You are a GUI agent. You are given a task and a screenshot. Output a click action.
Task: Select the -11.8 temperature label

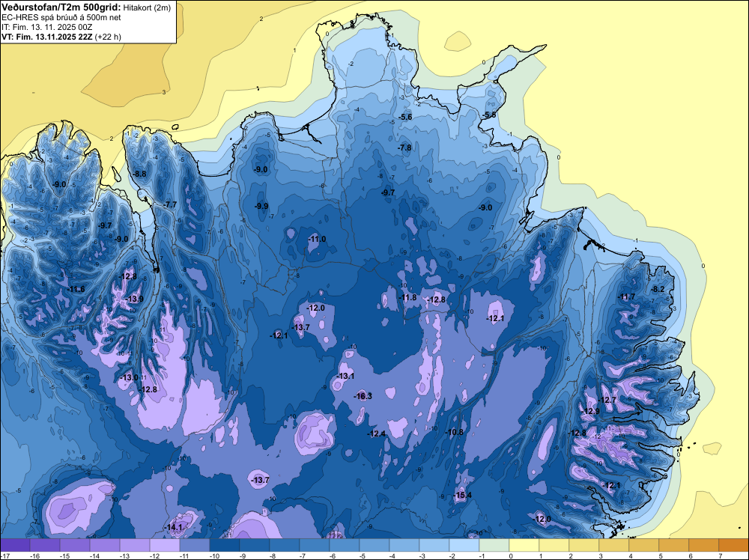point(407,298)
